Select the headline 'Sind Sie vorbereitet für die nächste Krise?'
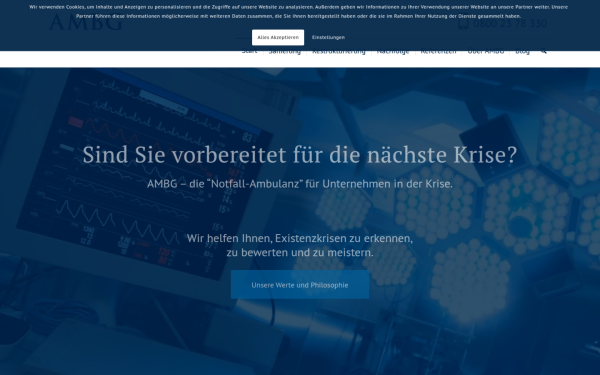The height and width of the screenshot is (375, 600). (x=300, y=155)
